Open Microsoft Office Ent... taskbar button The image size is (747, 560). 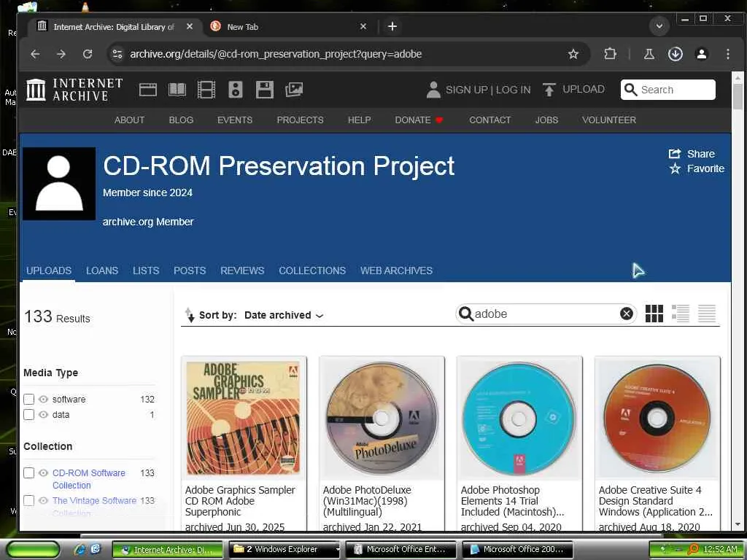(400, 550)
